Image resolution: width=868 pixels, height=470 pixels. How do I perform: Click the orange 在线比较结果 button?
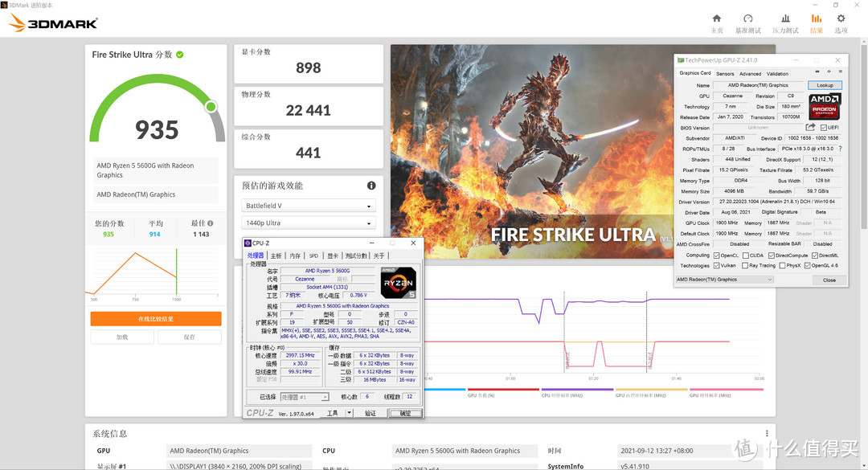155,319
